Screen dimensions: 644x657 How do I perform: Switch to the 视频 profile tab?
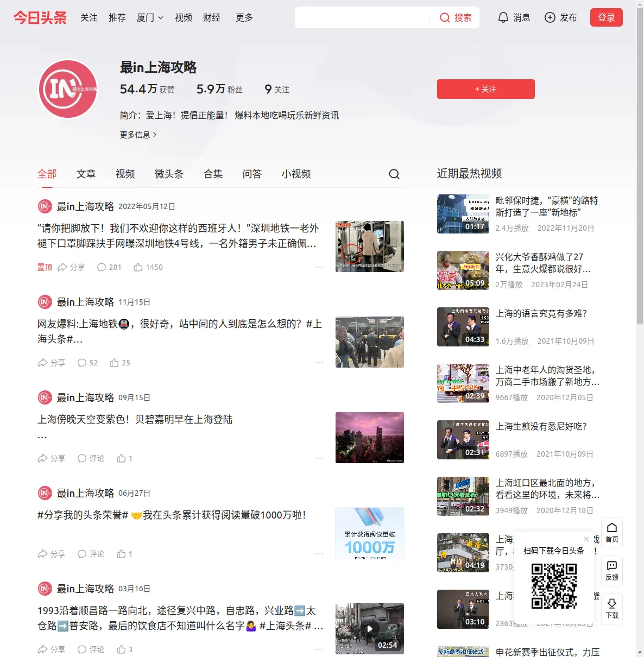(x=125, y=174)
